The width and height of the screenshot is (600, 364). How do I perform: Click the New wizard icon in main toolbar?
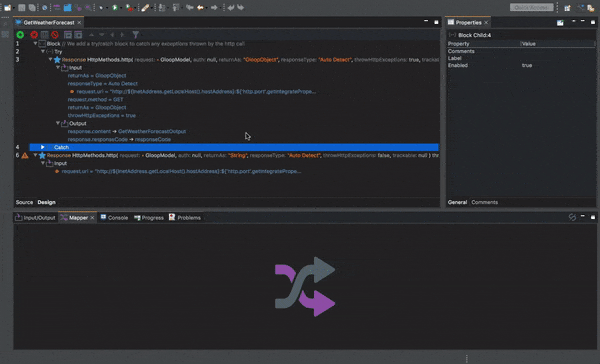tap(7, 8)
